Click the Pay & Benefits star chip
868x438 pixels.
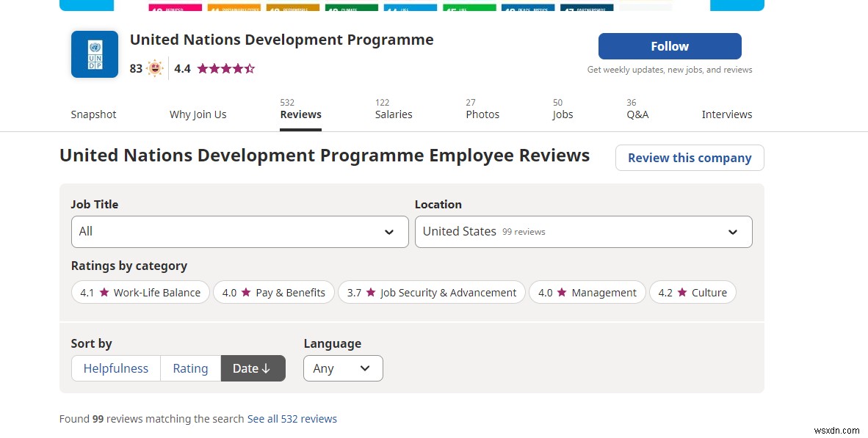pos(274,292)
